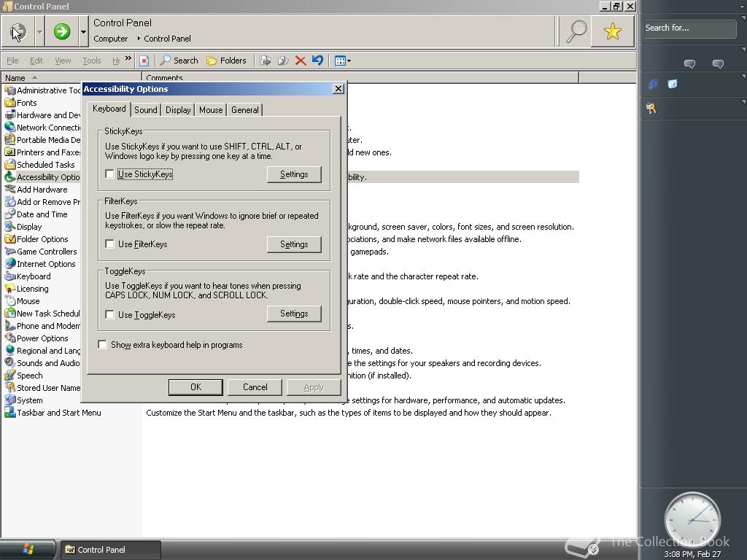This screenshot has height=560, width=747.
Task: Click the Copy To toolbar icon
Action: point(283,61)
